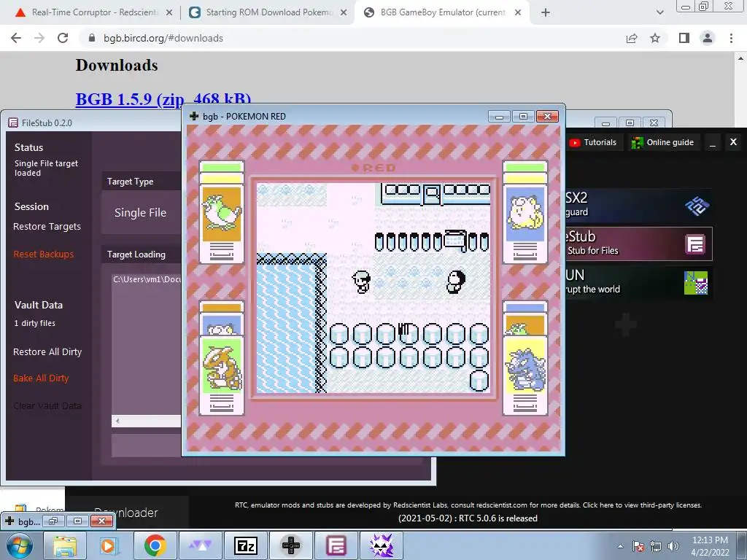Click the plus add-on button in launcher
This screenshot has height=560, width=747.
tap(626, 324)
